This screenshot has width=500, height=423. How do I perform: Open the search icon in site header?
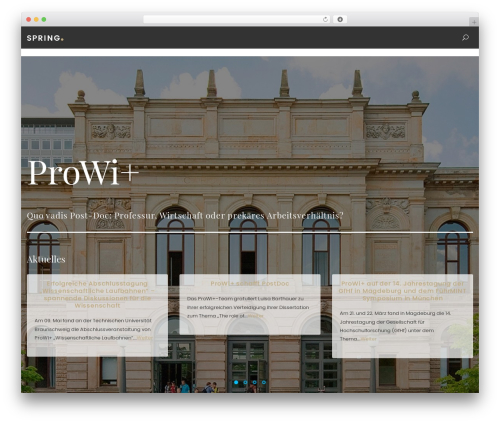point(465,38)
